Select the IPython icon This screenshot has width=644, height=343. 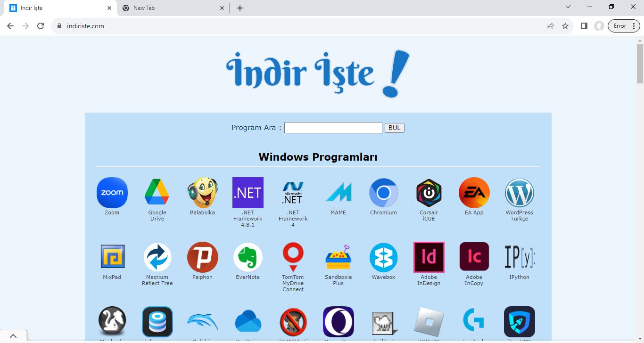point(520,257)
